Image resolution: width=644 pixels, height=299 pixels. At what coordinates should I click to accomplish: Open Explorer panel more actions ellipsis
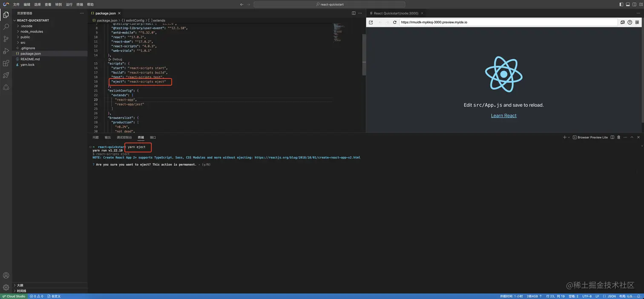pyautogui.click(x=82, y=13)
